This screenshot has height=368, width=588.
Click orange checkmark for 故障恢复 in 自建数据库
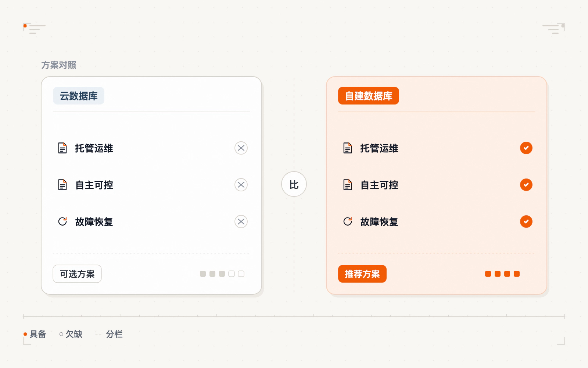pos(526,222)
